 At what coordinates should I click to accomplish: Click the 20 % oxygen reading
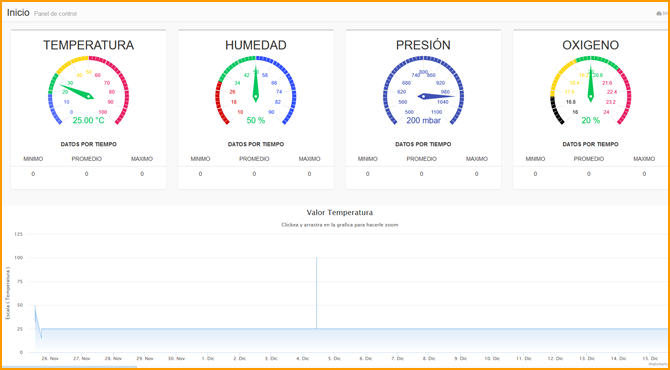(x=591, y=120)
